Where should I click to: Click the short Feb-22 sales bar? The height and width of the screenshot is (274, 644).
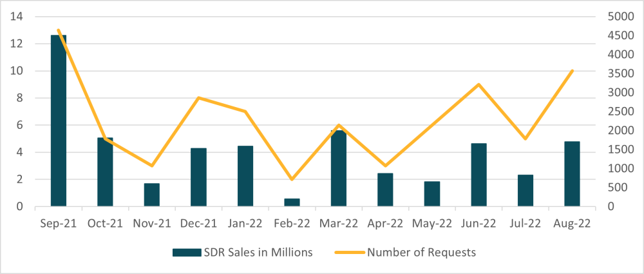click(292, 202)
